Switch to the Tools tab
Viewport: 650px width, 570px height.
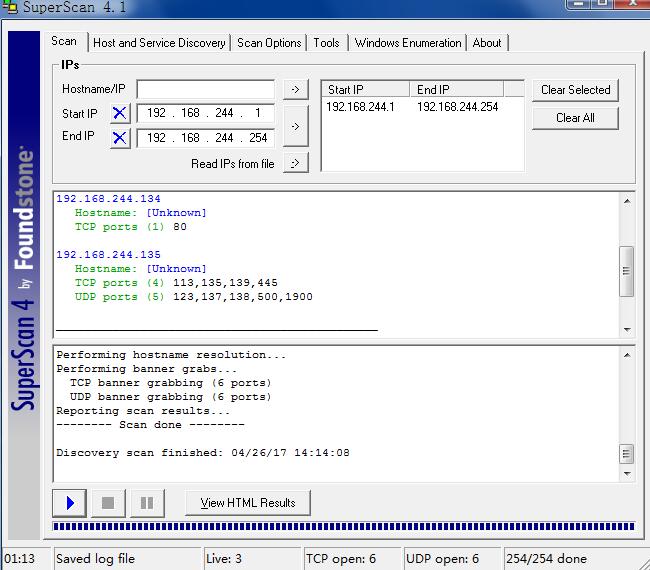tap(326, 43)
